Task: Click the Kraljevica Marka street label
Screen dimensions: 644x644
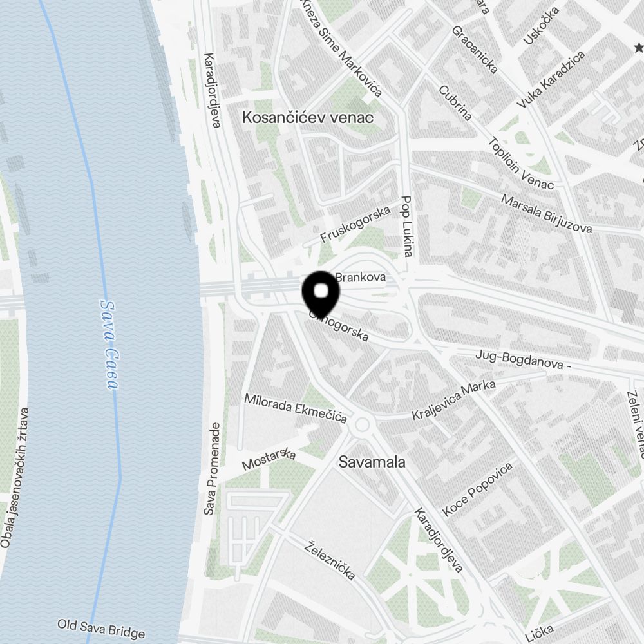Action: point(453,399)
